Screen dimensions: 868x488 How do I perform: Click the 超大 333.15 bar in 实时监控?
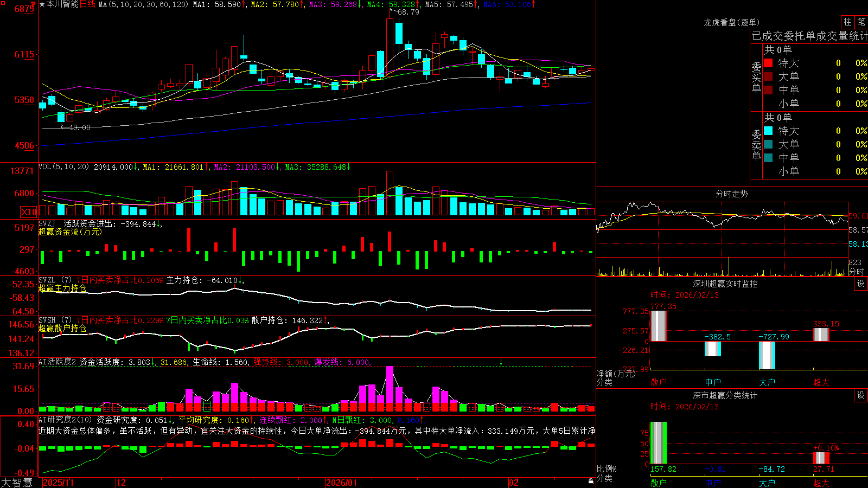pyautogui.click(x=821, y=335)
